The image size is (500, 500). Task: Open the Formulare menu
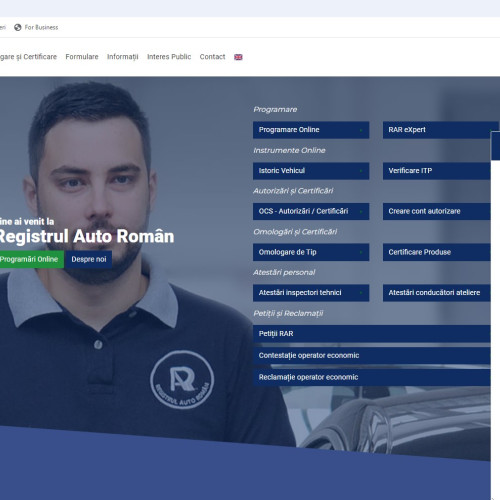82,57
